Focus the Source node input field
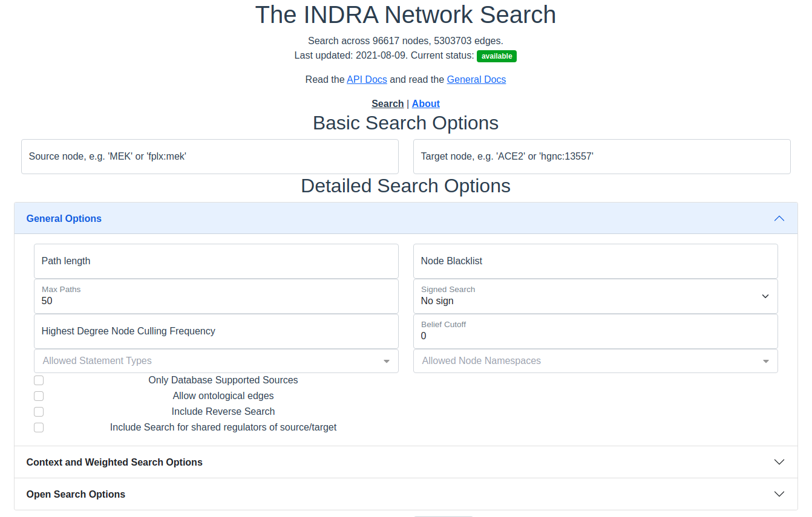The image size is (812, 517). [x=210, y=157]
